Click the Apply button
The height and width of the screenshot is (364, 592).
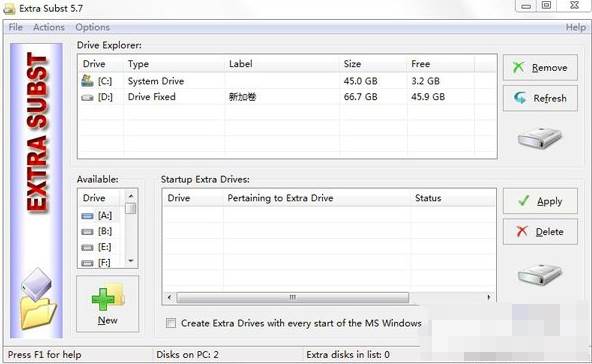[x=540, y=201]
